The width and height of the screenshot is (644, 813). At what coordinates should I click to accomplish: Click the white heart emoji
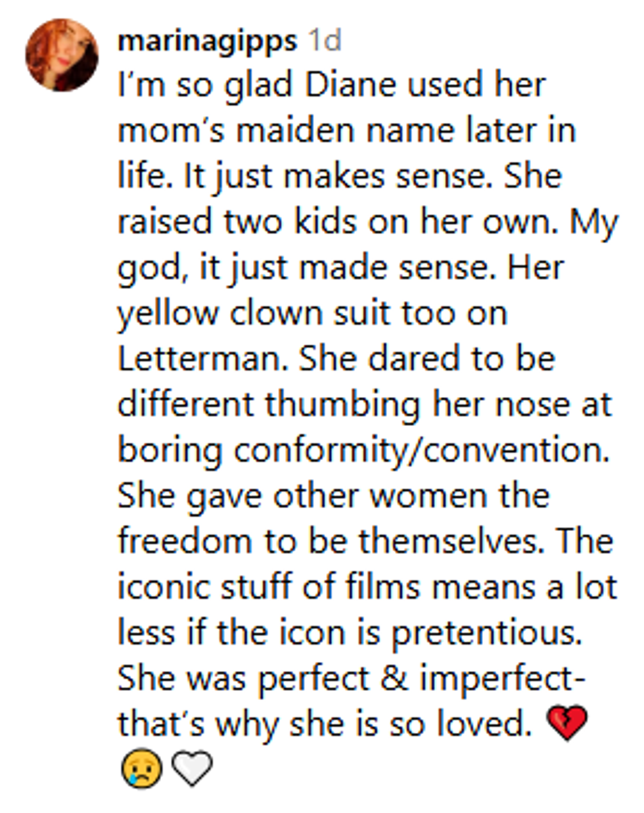(x=192, y=769)
